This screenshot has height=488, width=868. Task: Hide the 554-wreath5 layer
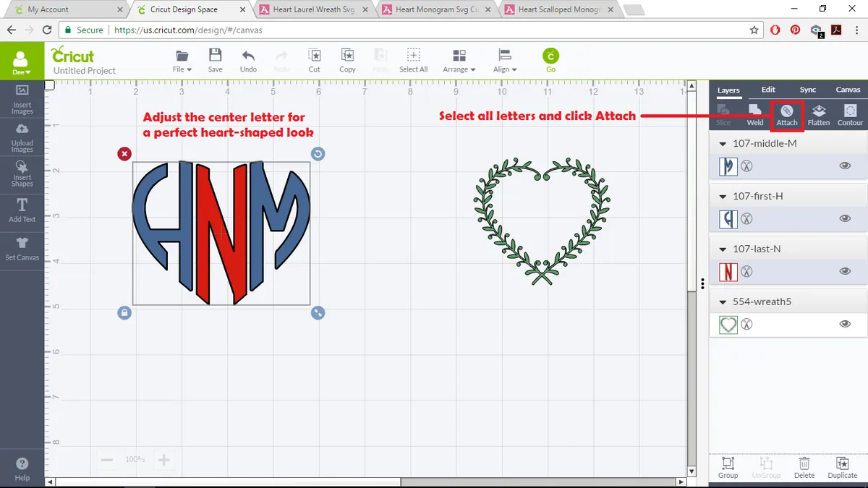click(844, 324)
